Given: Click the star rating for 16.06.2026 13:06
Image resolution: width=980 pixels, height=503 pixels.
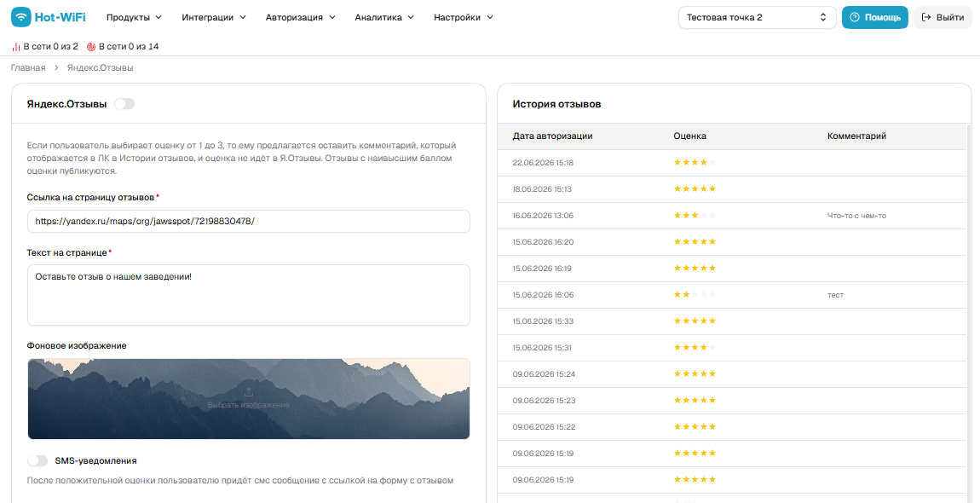Looking at the screenshot, I should (x=695, y=215).
